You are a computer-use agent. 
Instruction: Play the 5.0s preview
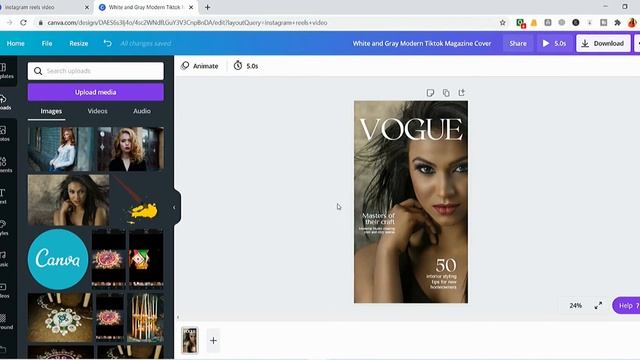click(554, 43)
